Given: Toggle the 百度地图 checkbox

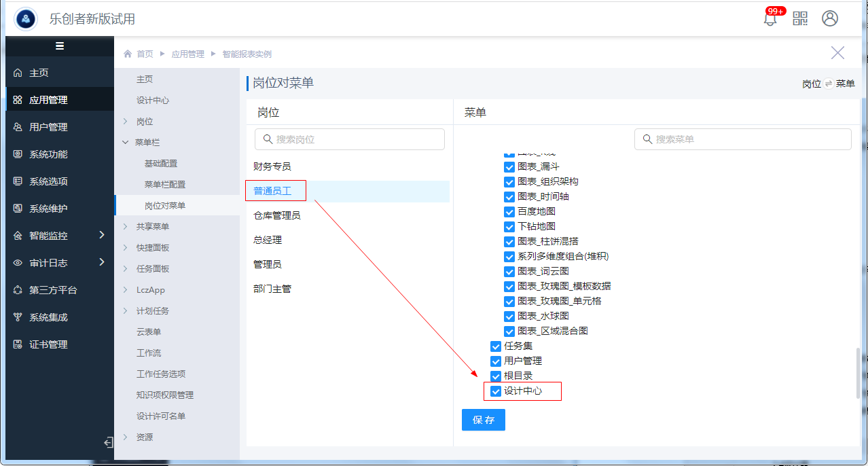Looking at the screenshot, I should point(509,211).
